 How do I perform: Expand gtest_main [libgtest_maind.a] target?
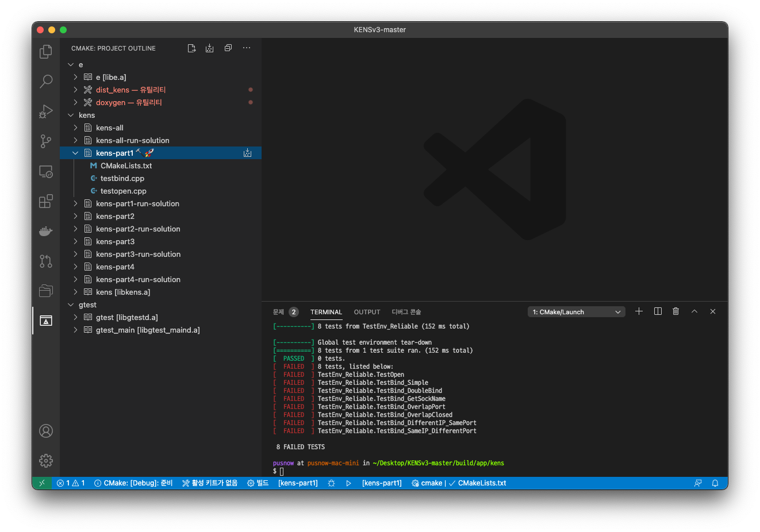[75, 330]
